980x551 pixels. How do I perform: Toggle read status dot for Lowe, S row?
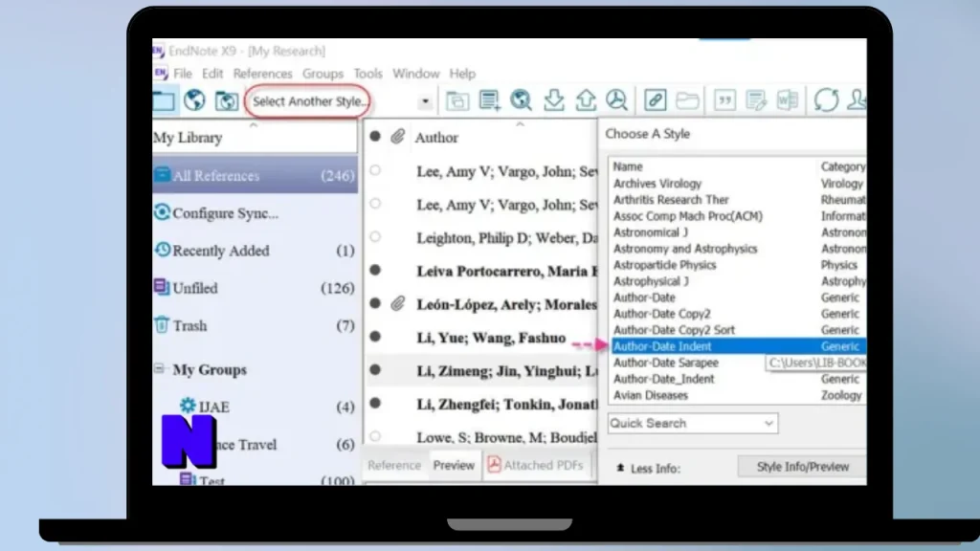375,436
